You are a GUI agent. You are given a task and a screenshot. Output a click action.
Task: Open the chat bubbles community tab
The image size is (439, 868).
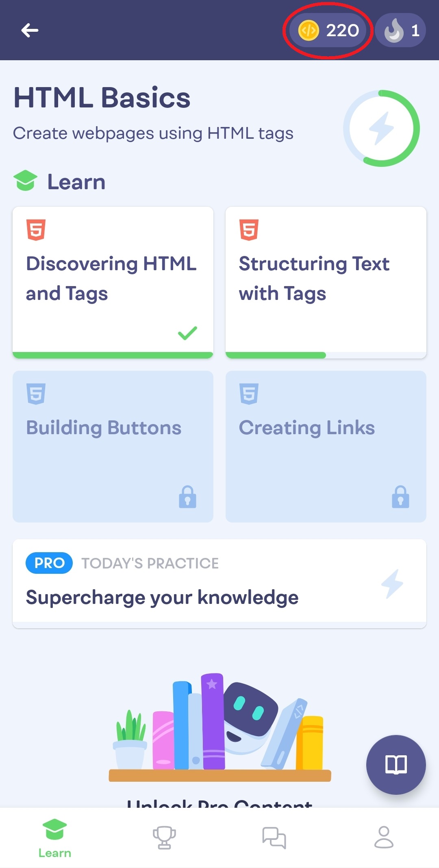(x=274, y=837)
